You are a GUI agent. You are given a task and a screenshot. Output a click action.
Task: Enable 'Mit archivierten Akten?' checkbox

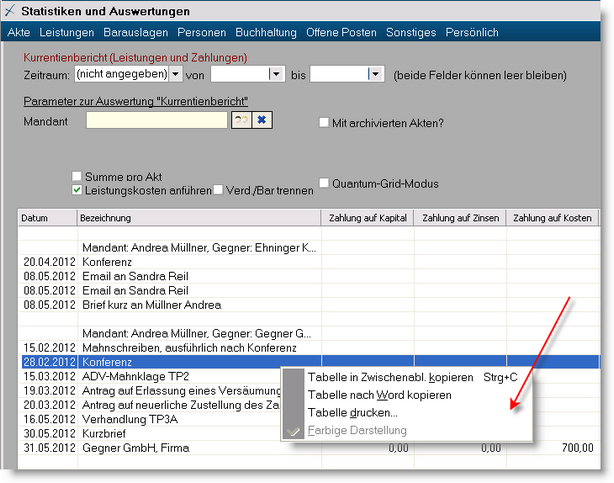tap(324, 123)
